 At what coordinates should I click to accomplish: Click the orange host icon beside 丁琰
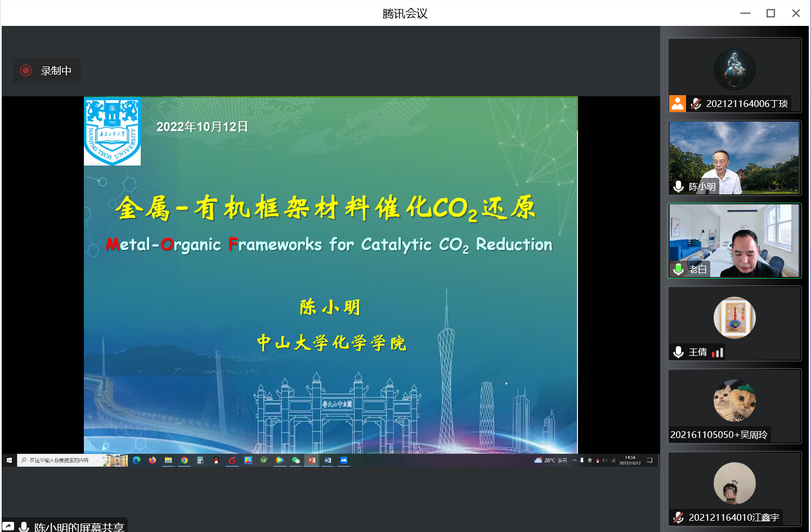[x=678, y=104]
